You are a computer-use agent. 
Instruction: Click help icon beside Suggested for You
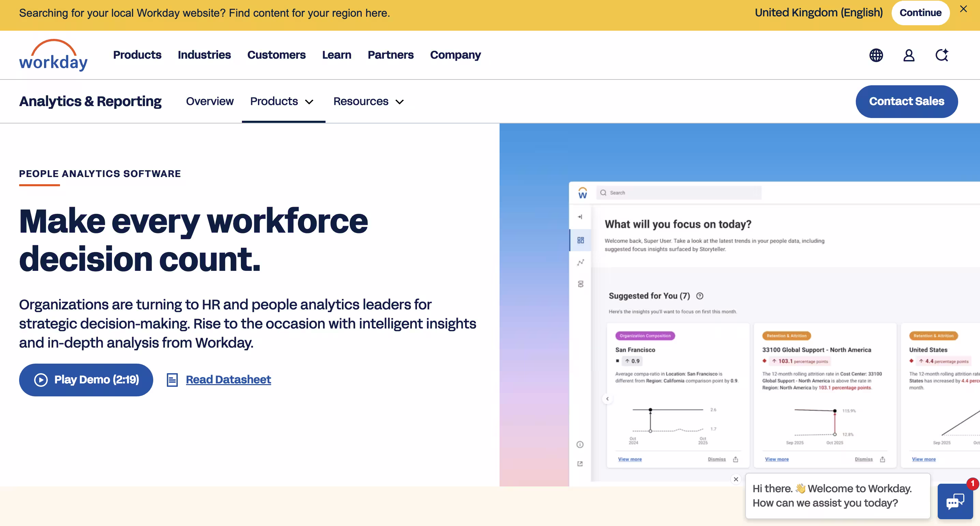tap(700, 296)
